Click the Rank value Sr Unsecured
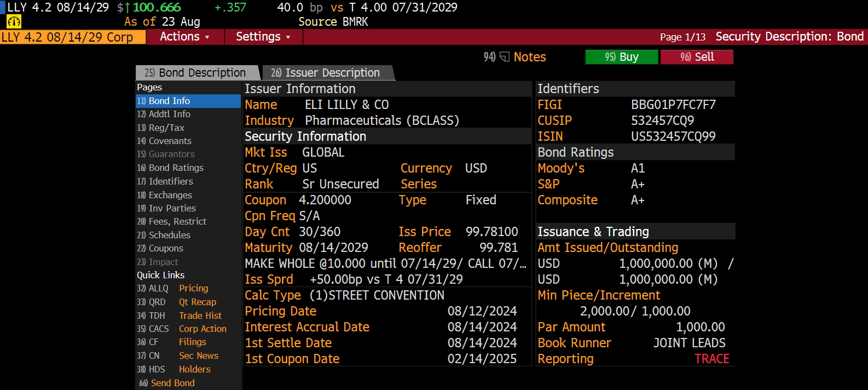Image resolution: width=868 pixels, height=390 pixels. click(340, 184)
